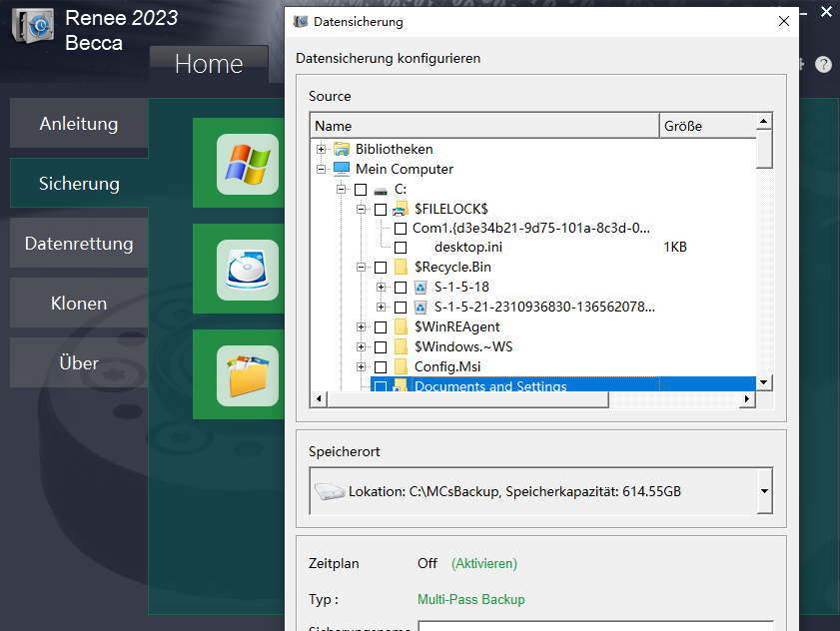Click the help question mark icon

pos(823,64)
